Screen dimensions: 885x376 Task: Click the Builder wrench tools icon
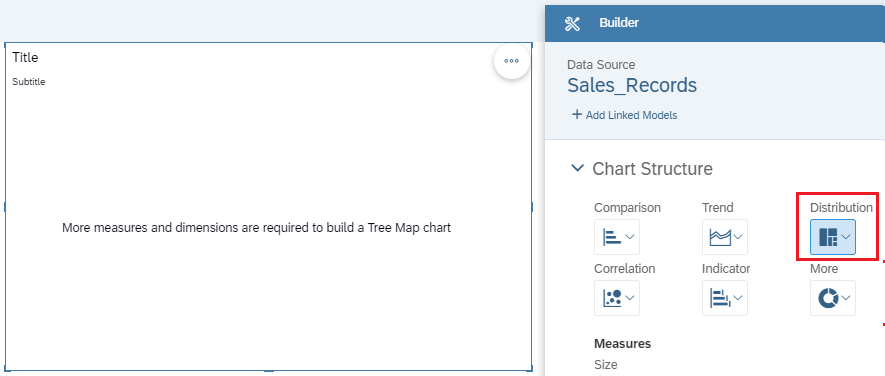pos(572,23)
